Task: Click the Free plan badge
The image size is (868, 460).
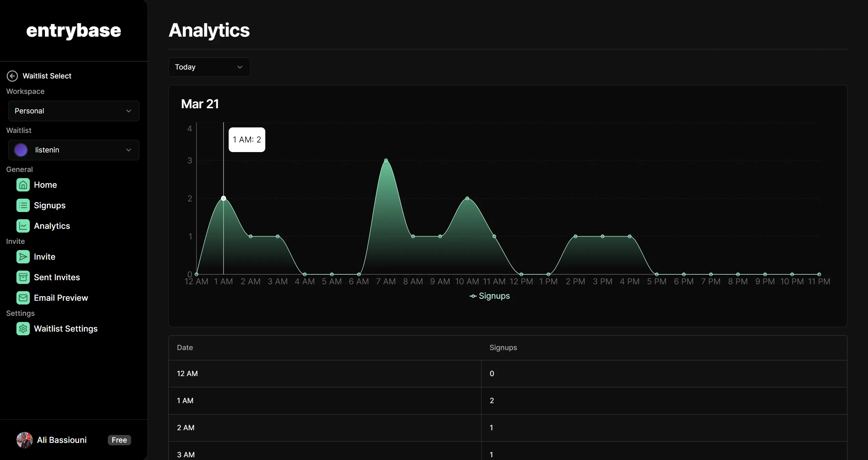Action: [119, 440]
